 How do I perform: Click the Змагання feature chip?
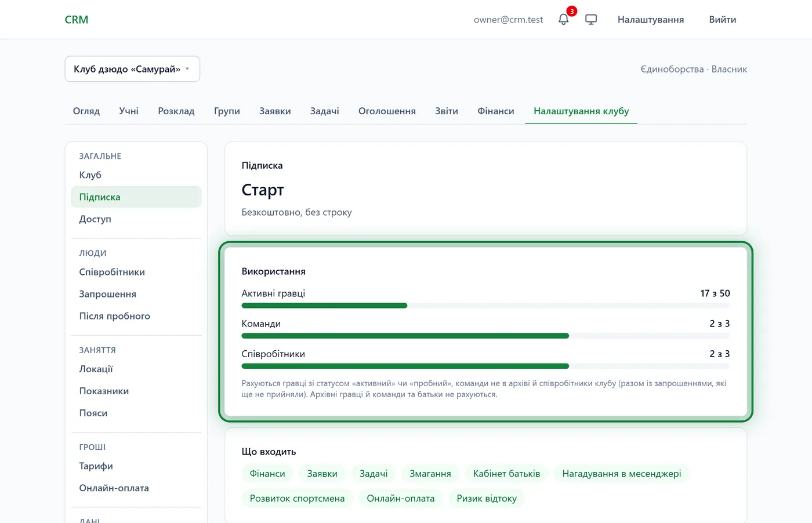tap(430, 474)
